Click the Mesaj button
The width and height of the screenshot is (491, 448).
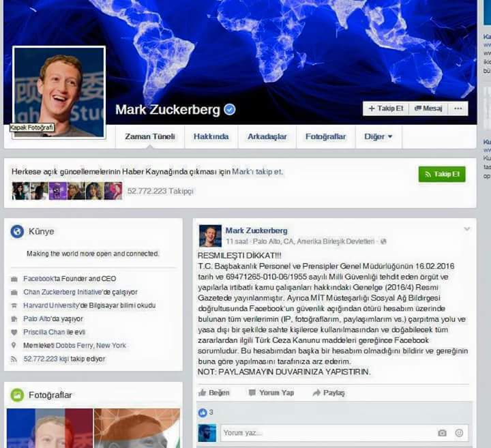428,108
